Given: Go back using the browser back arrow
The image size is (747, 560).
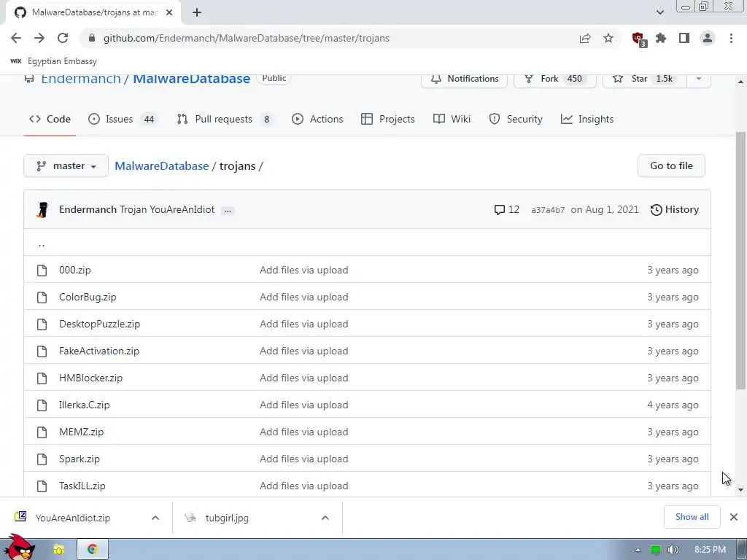Looking at the screenshot, I should point(16,38).
